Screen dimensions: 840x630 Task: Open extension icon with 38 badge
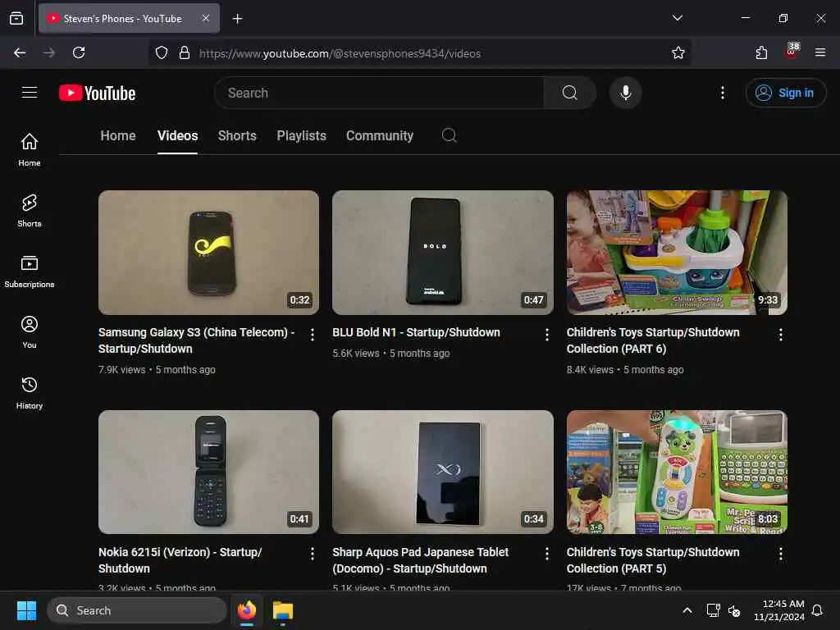tap(792, 52)
